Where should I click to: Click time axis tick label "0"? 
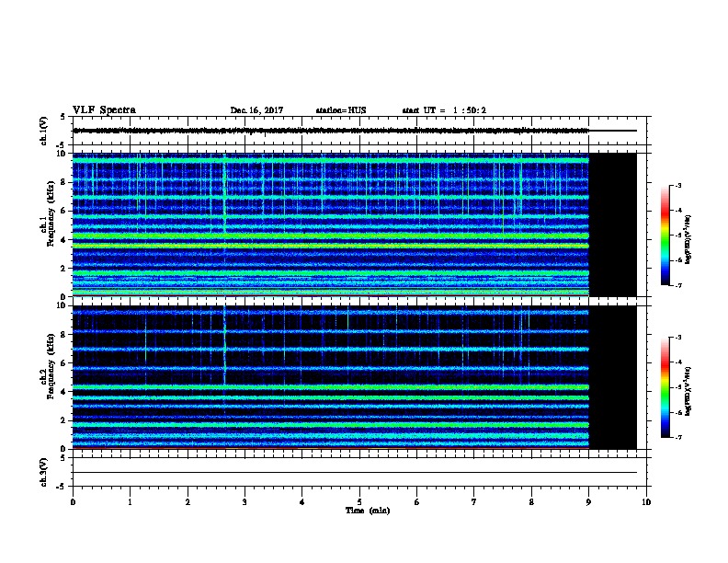click(73, 502)
